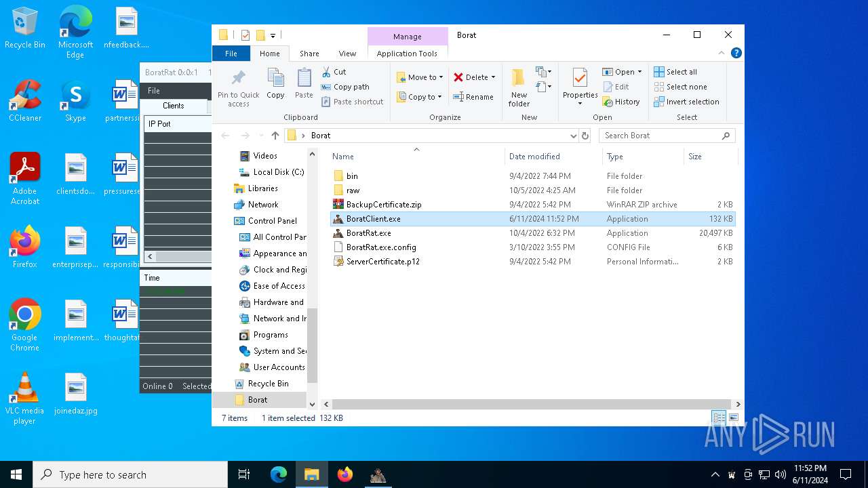This screenshot has width=868, height=488.
Task: Open the Windows Start menu
Action: click(16, 474)
